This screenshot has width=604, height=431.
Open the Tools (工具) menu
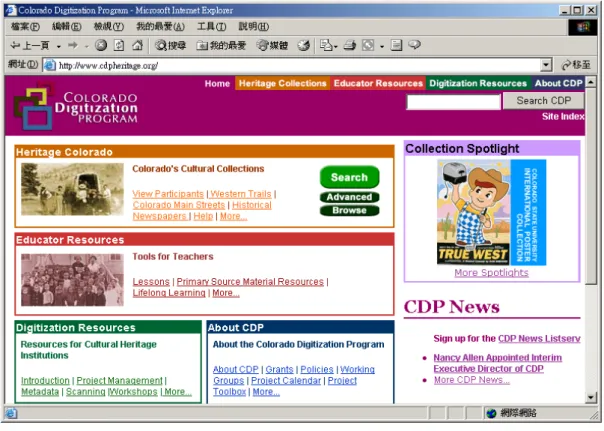pos(211,27)
